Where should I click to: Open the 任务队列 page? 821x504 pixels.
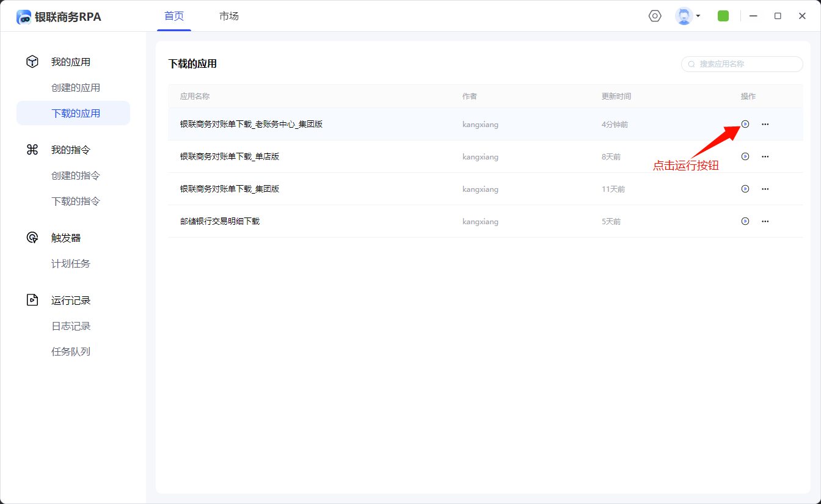pos(71,352)
